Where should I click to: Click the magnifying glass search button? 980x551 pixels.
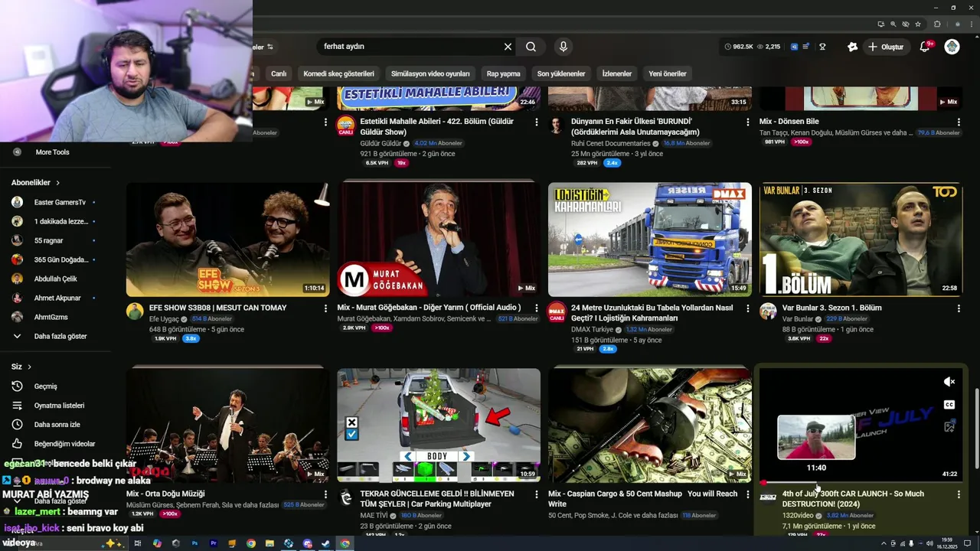[x=531, y=47]
